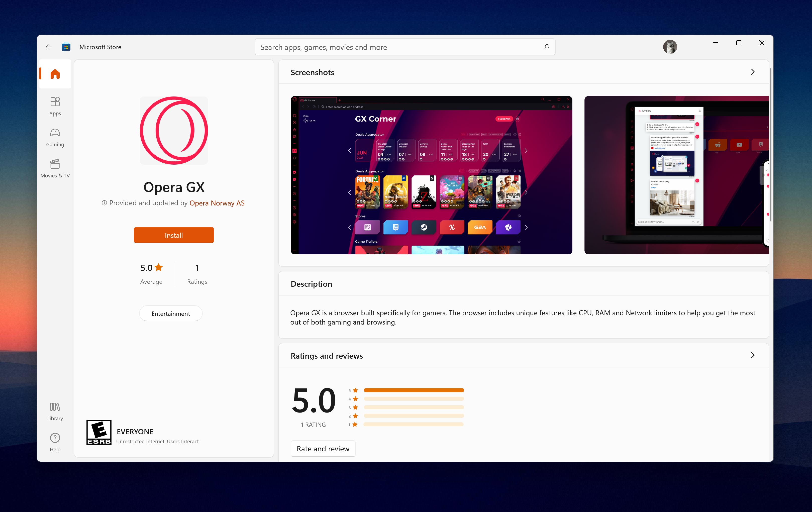Expand Ratings and reviews chevron
Viewport: 812px width, 512px height.
click(x=752, y=355)
